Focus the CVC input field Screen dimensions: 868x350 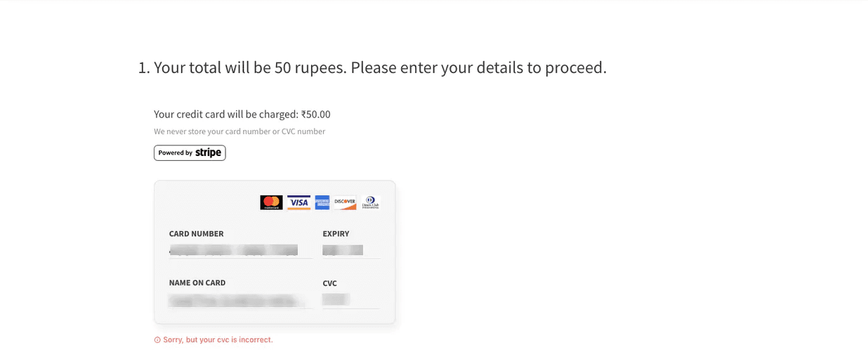point(350,300)
